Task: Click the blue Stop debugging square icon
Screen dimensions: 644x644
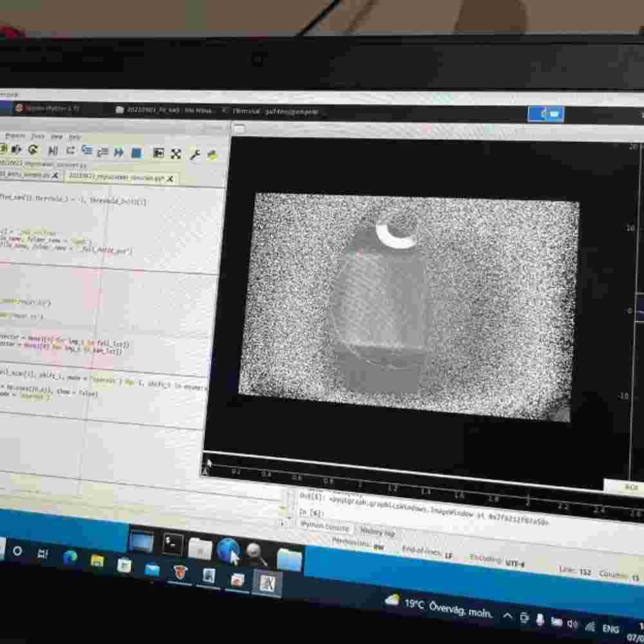Action: 137,153
